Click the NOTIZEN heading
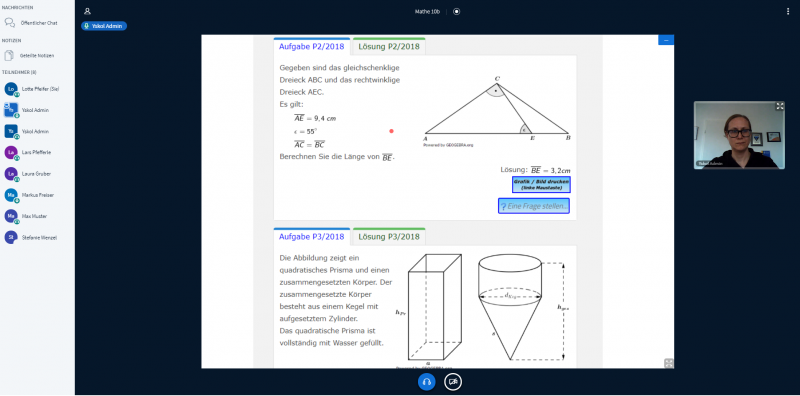 12,40
